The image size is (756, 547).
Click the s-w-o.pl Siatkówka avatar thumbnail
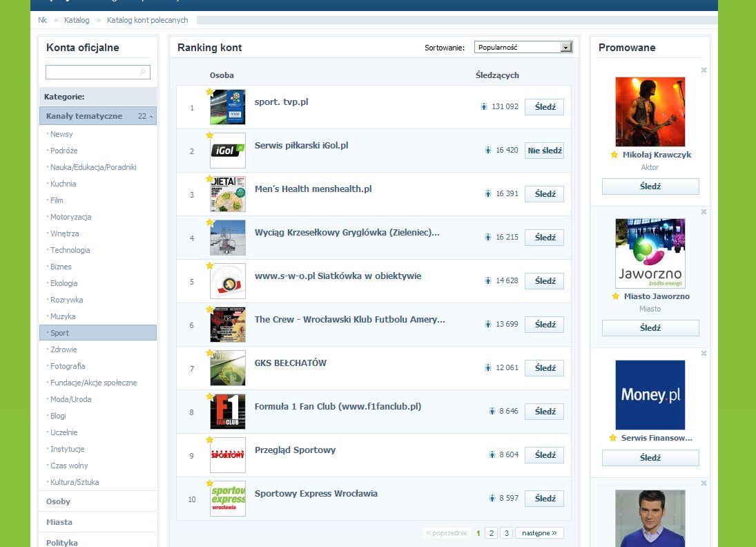(x=228, y=280)
